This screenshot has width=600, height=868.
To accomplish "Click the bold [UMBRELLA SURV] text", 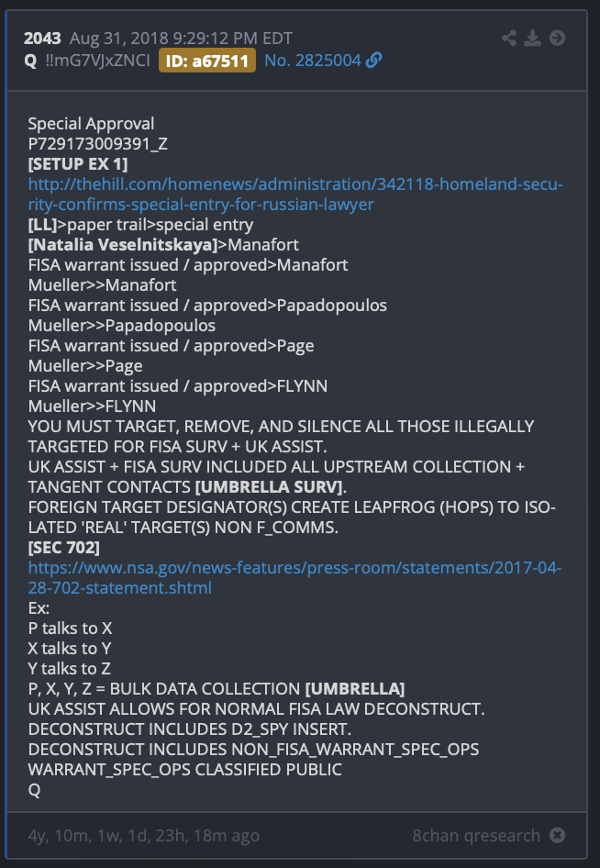I will 269,487.
